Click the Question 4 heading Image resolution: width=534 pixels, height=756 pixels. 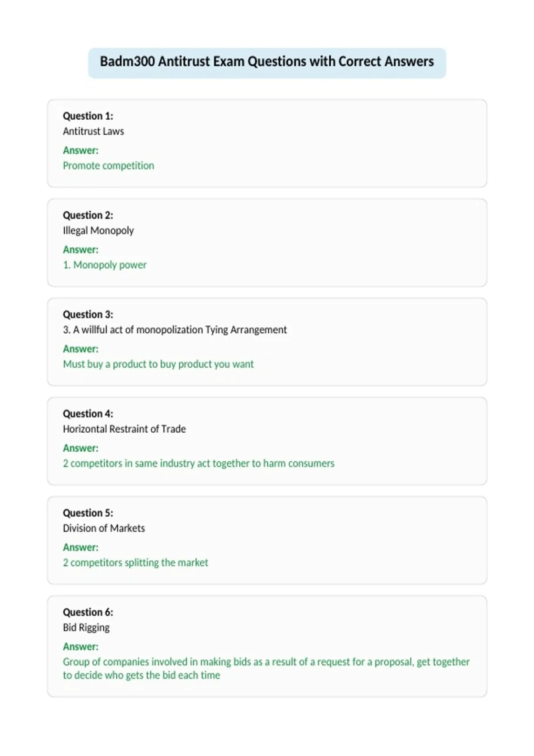(88, 414)
